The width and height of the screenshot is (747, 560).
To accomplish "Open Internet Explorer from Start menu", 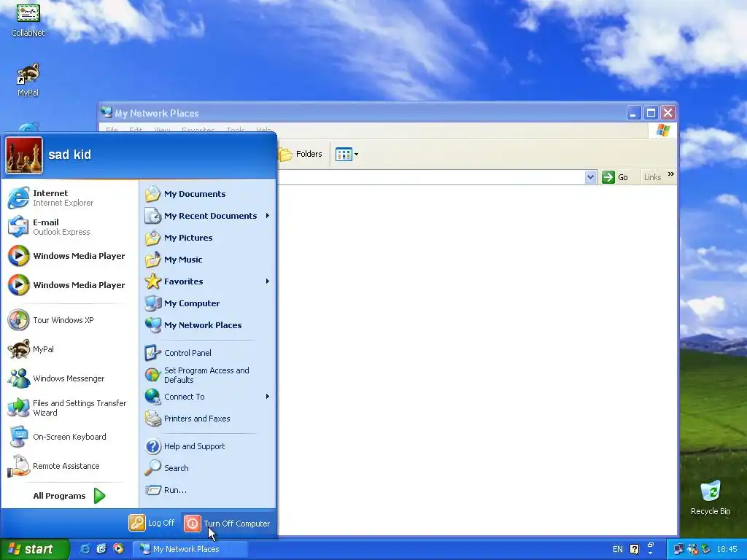I will click(69, 198).
